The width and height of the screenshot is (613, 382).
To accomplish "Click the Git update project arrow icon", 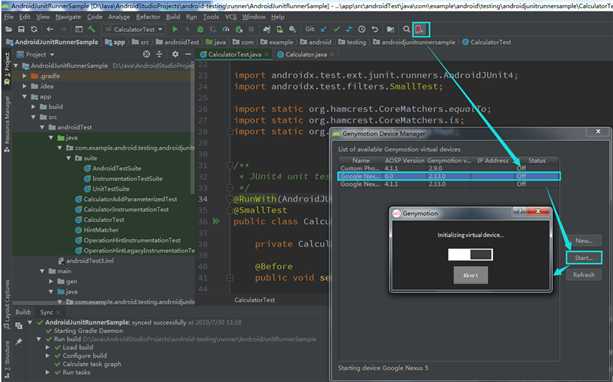I will (x=324, y=29).
